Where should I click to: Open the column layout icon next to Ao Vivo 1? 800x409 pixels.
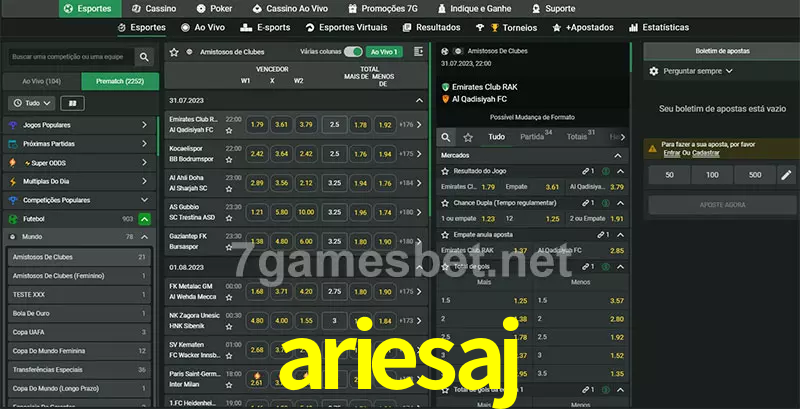point(418,52)
